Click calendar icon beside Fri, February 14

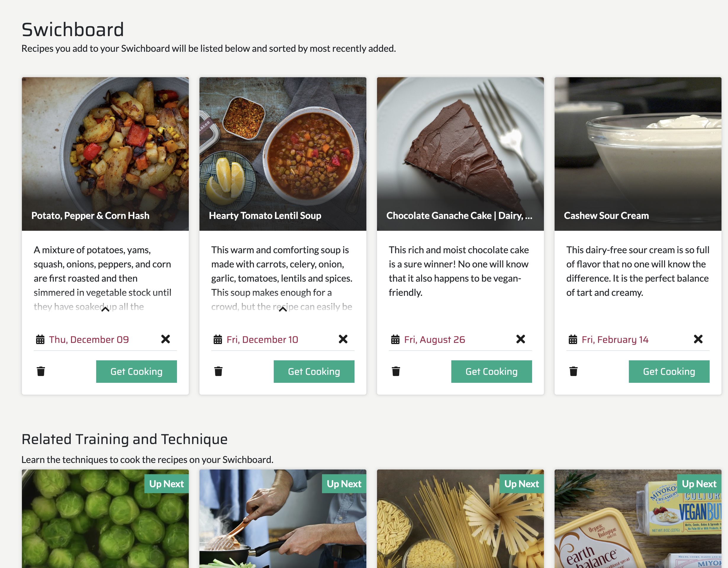[x=573, y=339]
